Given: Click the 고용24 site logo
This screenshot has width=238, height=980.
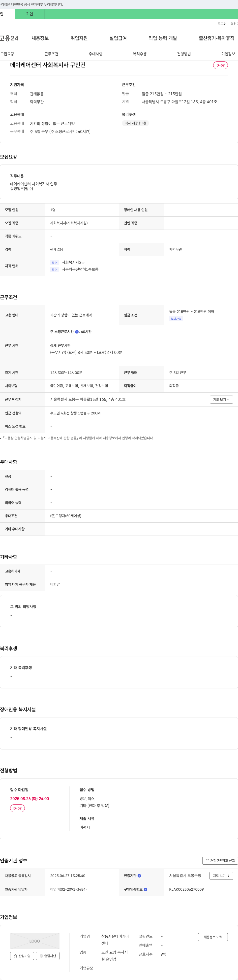Looking at the screenshot, I should [x=9, y=38].
